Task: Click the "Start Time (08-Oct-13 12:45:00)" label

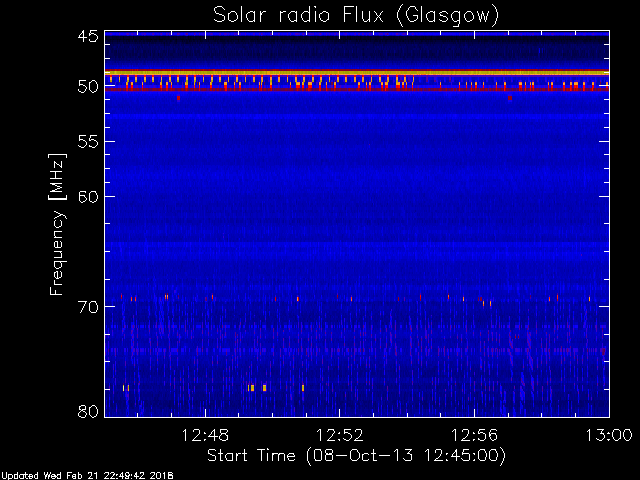Action: pos(356,456)
